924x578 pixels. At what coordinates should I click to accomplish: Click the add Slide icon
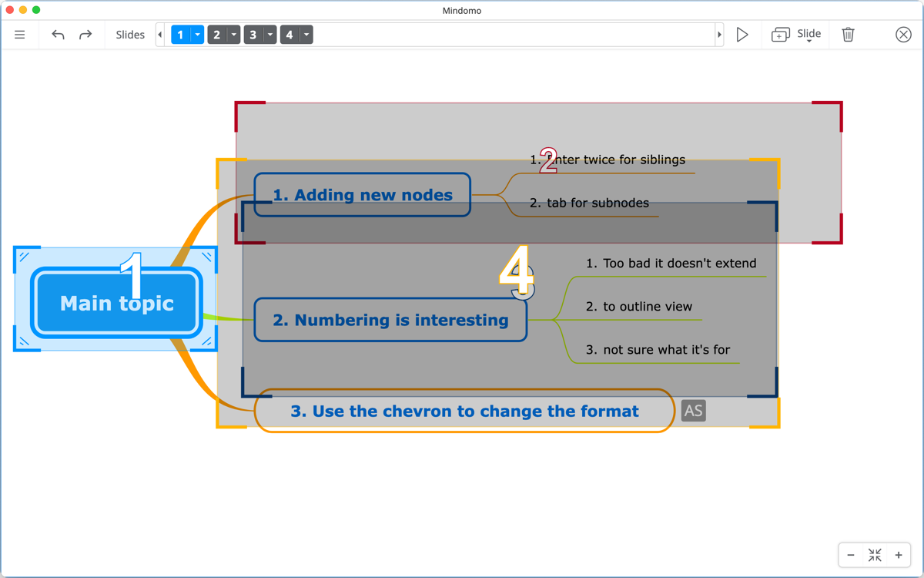click(781, 35)
